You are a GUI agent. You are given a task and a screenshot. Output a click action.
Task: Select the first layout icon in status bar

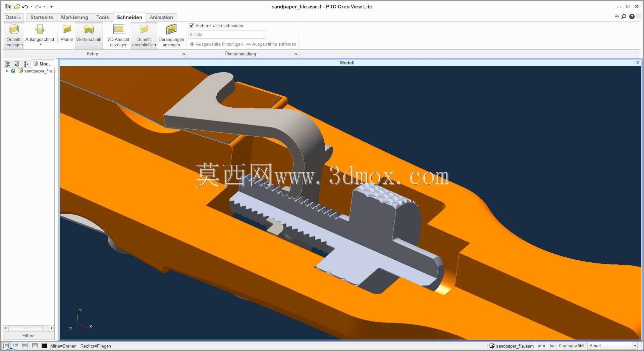pos(6,346)
